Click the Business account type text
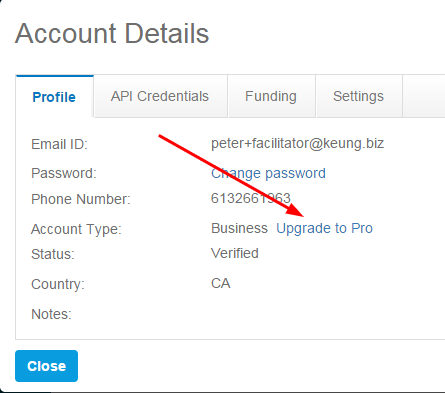Image resolution: width=445 pixels, height=393 pixels. (x=239, y=228)
